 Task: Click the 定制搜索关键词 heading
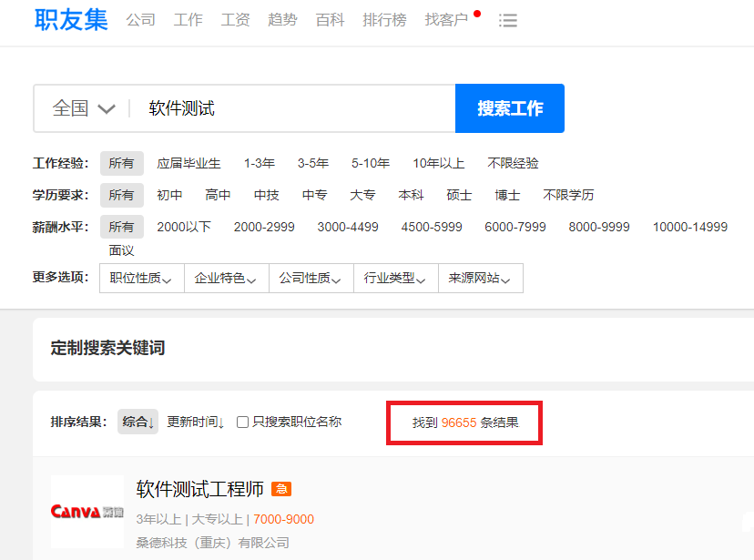click(x=107, y=348)
